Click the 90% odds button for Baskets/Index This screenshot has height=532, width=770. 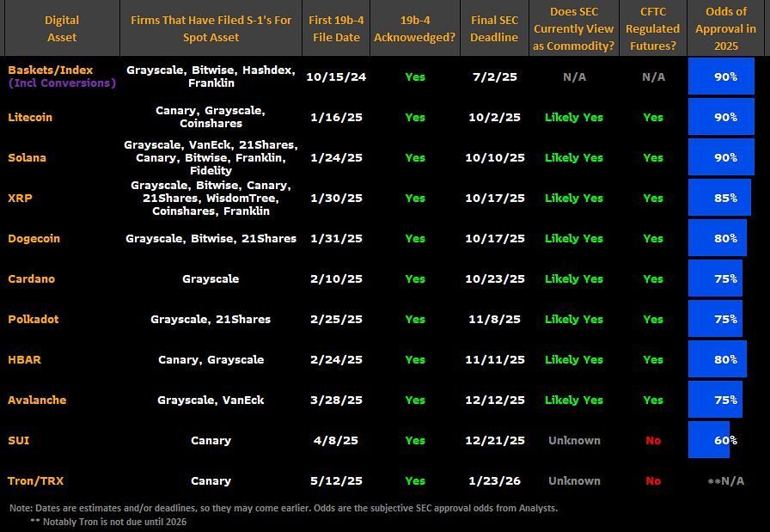click(x=722, y=76)
